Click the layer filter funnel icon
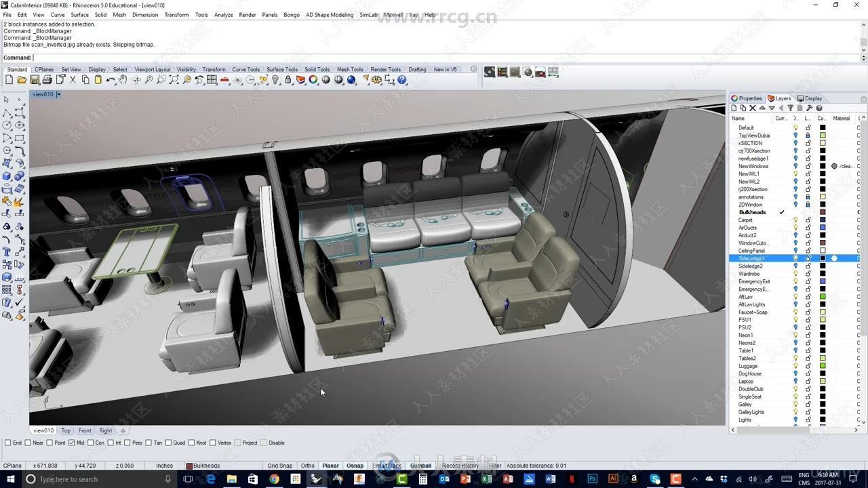This screenshot has height=488, width=868. 790,108
